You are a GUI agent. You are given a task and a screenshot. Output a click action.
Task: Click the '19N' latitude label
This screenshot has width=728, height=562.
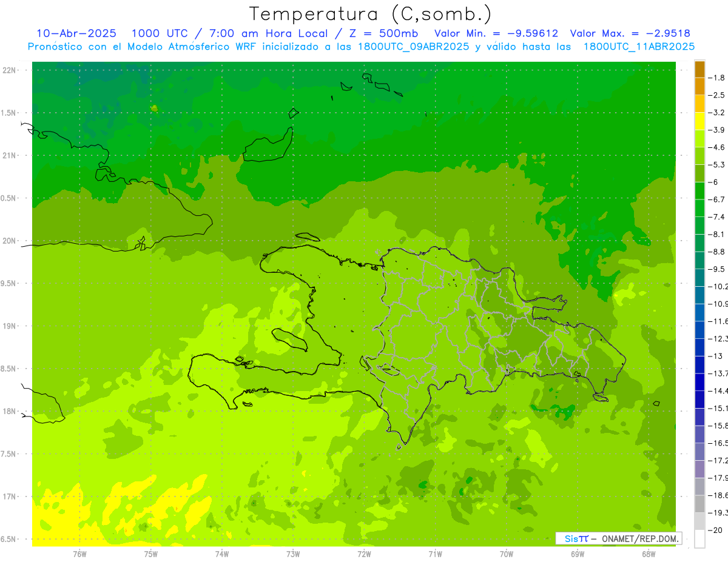[8, 326]
